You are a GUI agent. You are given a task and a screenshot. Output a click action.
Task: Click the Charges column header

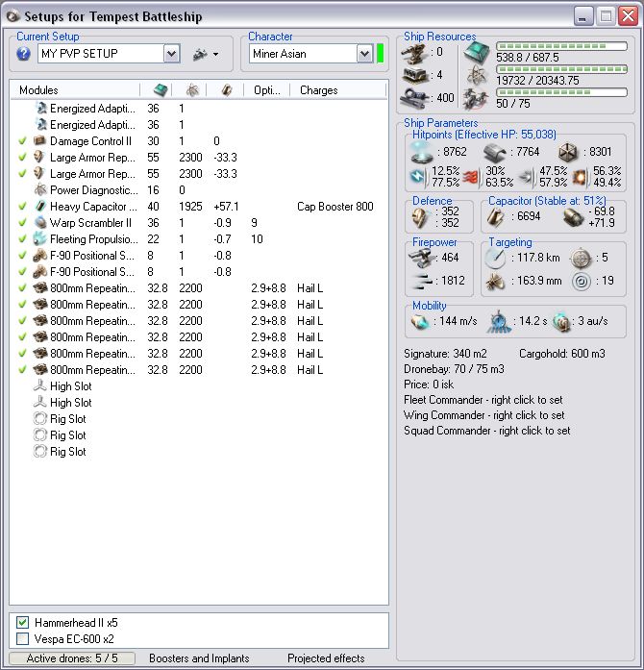point(338,90)
